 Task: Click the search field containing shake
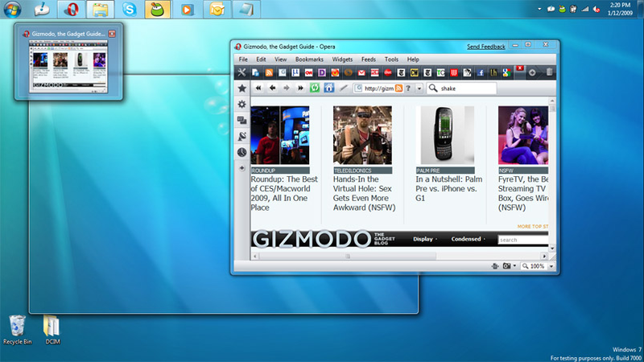pyautogui.click(x=467, y=88)
